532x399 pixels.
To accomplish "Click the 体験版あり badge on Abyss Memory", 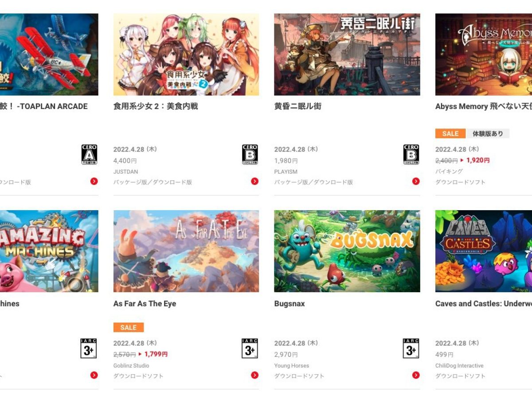I will 488,133.
